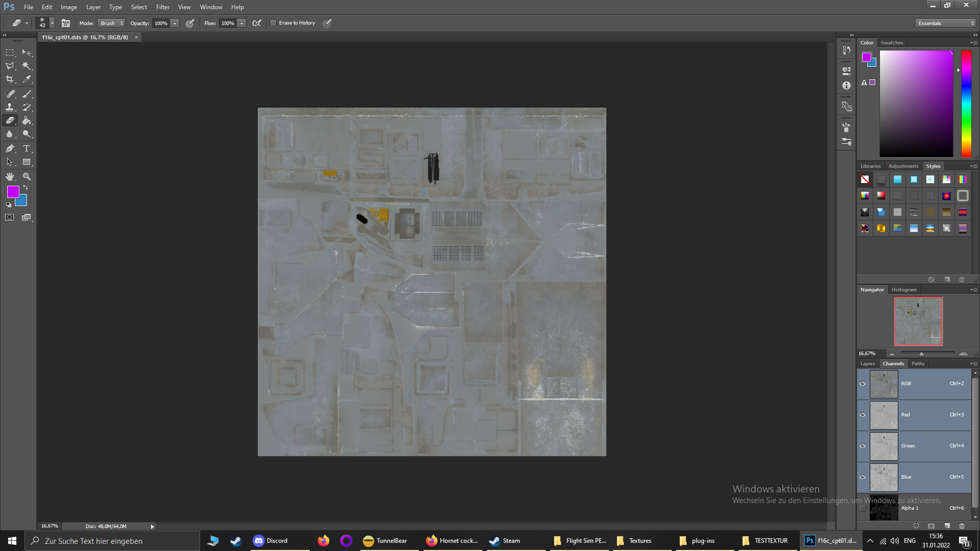Open Discord from the taskbar
Image resolution: width=980 pixels, height=551 pixels.
[271, 541]
